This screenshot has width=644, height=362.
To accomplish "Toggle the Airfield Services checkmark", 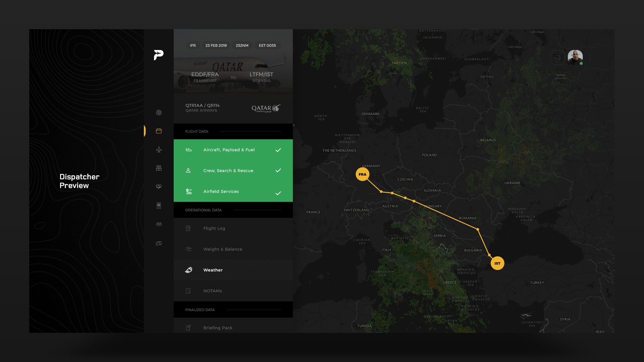I will point(278,193).
